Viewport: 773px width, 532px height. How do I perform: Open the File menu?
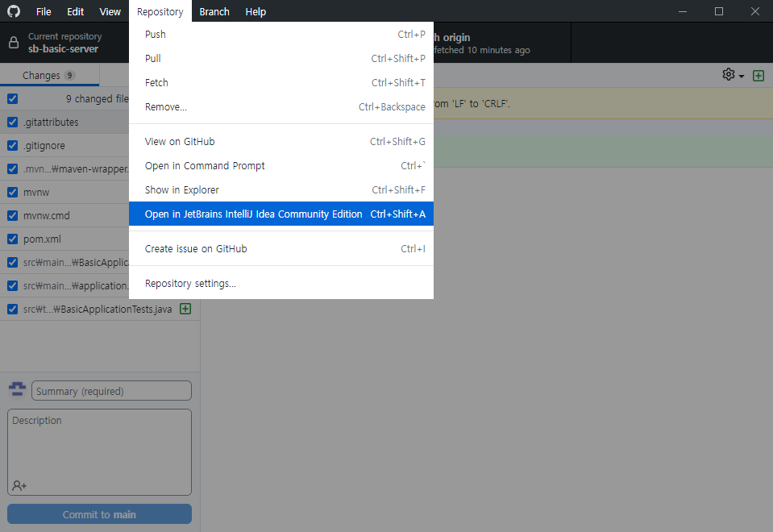44,11
